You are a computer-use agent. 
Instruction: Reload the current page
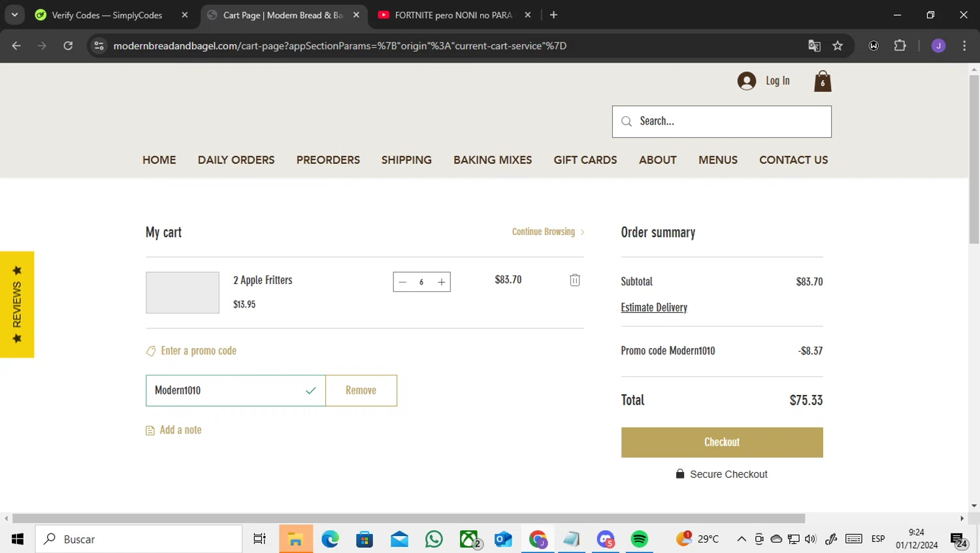click(68, 46)
